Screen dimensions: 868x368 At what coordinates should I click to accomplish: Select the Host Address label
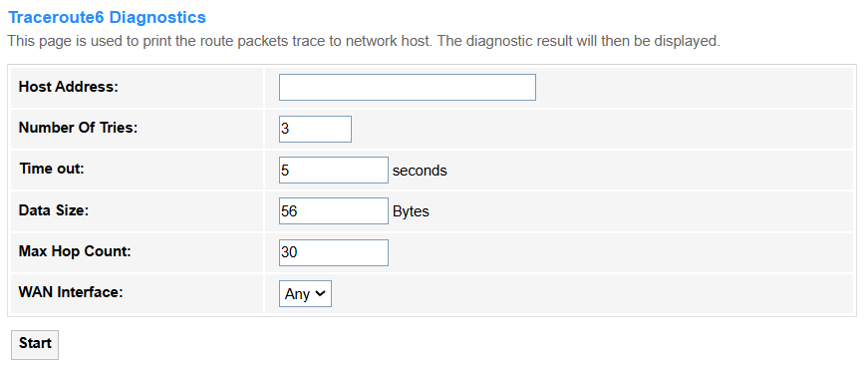pyautogui.click(x=69, y=87)
